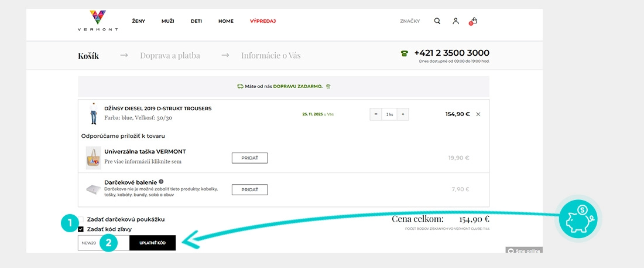Click the DOPRAVU ZADARMO text
The height and width of the screenshot is (268, 644).
click(298, 86)
